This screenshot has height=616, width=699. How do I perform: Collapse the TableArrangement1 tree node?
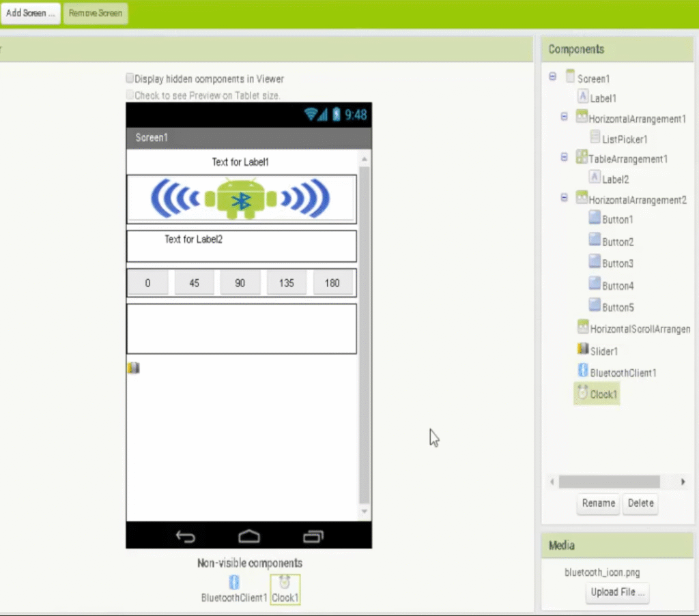pos(564,157)
